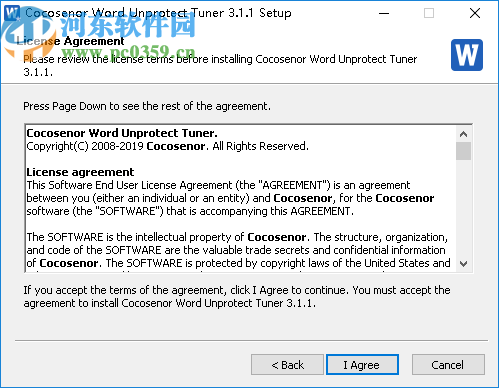Click the setup title bar app icon
This screenshot has width=499, height=388.
click(12, 13)
